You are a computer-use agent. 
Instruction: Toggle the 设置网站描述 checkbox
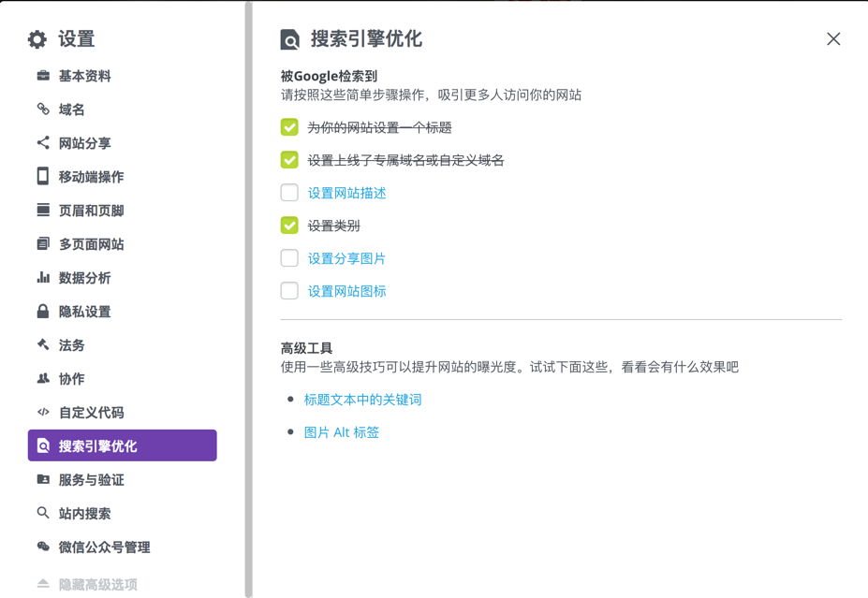289,193
